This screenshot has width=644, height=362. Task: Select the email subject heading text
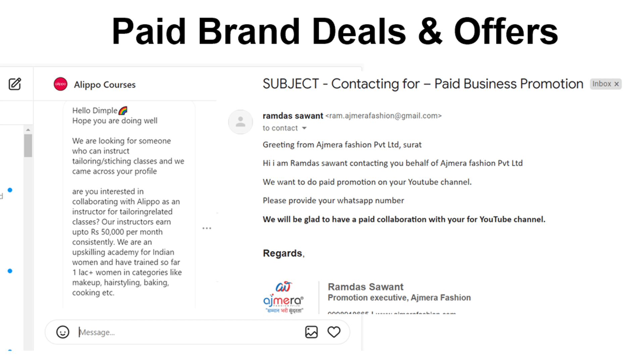(423, 84)
